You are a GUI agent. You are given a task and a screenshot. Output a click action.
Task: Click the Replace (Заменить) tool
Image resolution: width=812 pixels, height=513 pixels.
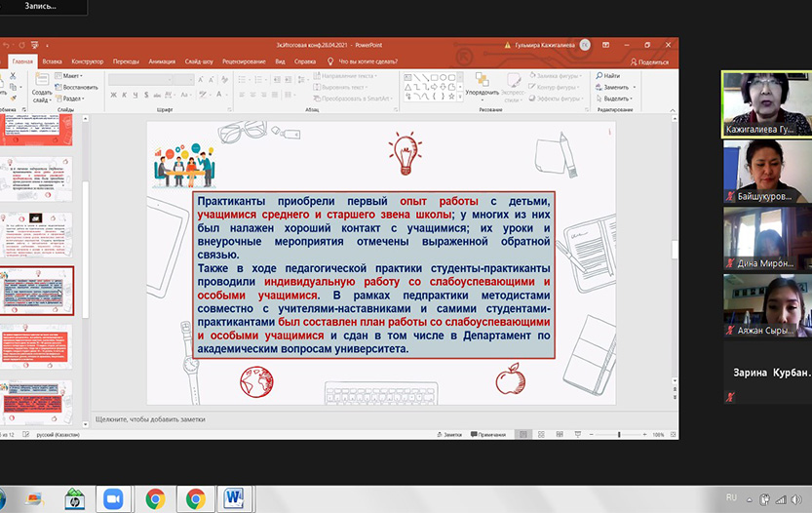point(616,87)
